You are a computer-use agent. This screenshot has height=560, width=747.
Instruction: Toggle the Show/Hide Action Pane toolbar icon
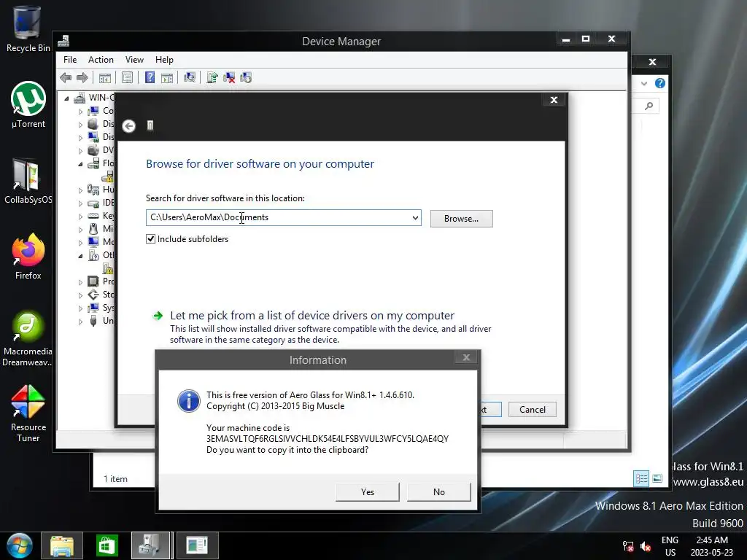pos(167,77)
